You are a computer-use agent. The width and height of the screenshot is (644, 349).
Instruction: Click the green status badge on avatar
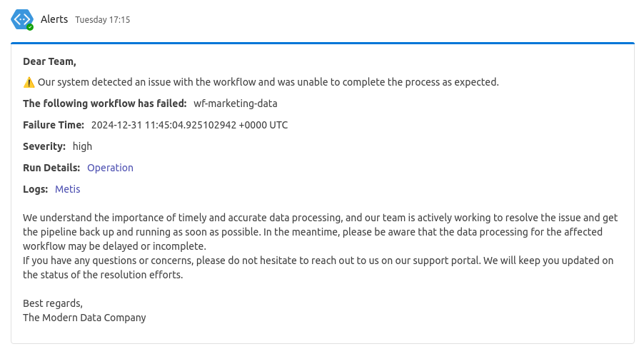[x=30, y=27]
